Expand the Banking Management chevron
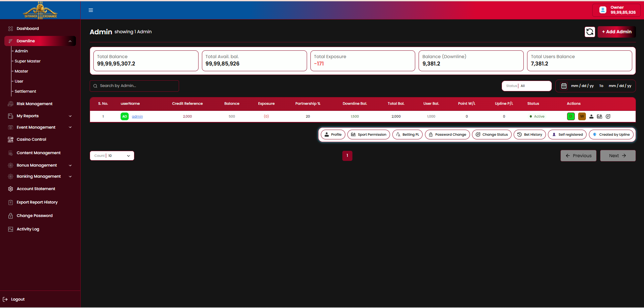 (x=70, y=176)
